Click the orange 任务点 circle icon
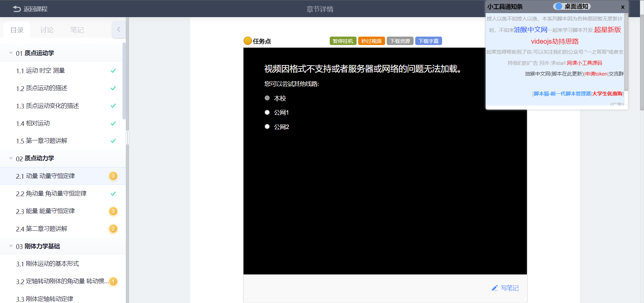Screen dimensions: 644x303 [248, 41]
